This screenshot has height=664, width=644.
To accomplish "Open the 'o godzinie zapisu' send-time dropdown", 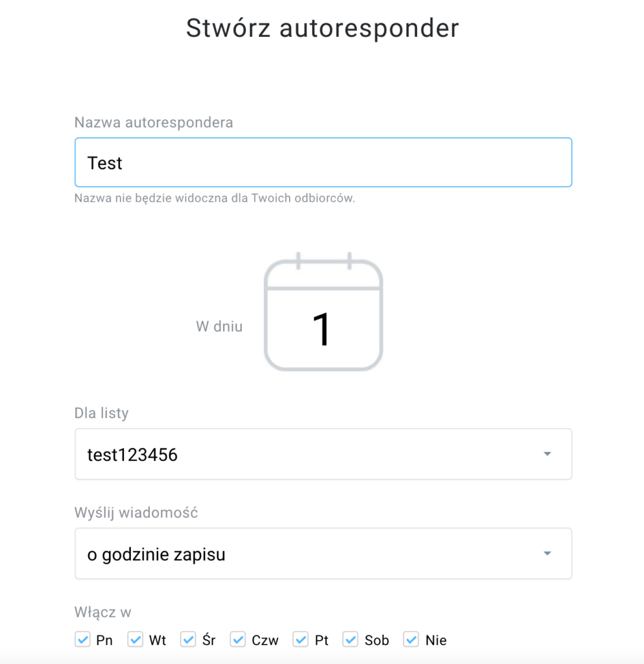I will point(324,554).
